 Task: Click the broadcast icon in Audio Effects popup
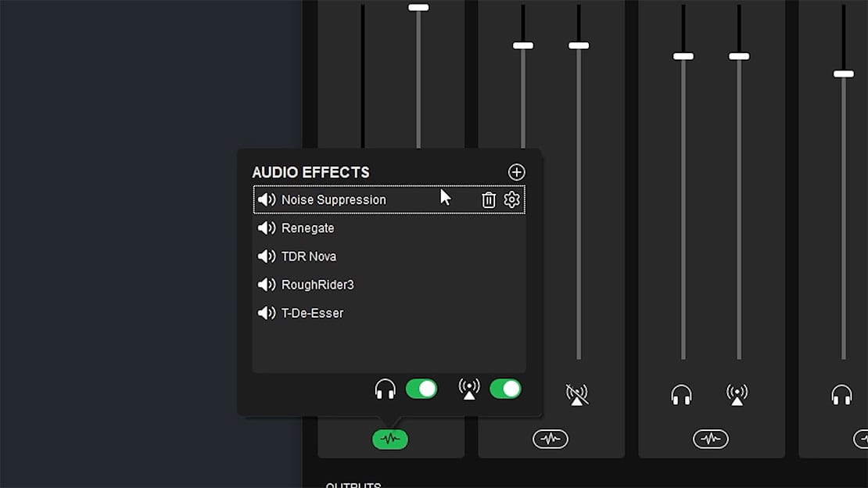pyautogui.click(x=469, y=389)
